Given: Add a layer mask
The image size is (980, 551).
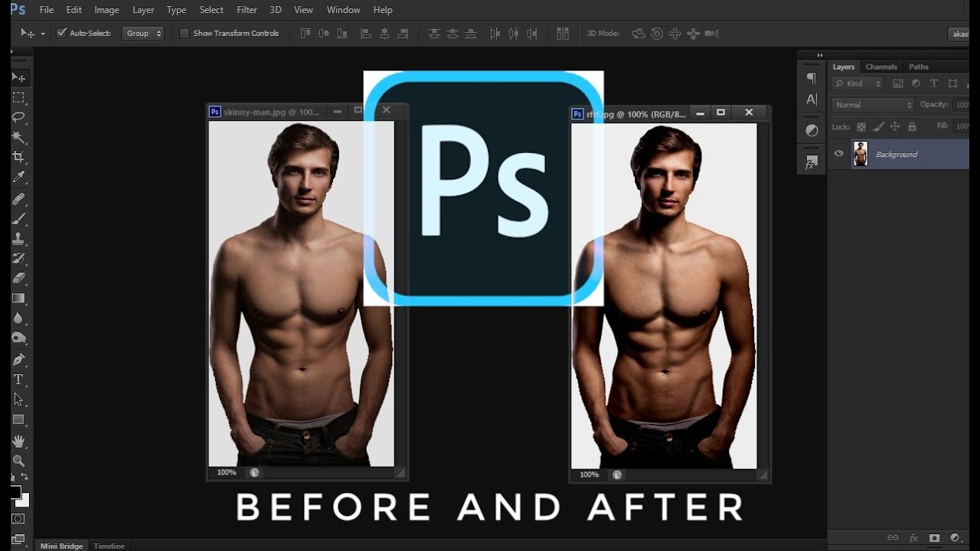Looking at the screenshot, I should click(x=934, y=538).
